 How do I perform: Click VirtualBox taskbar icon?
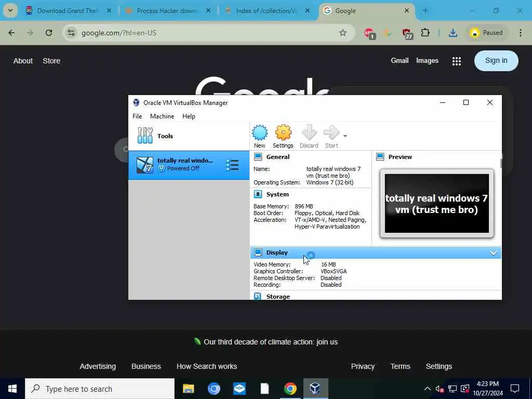point(315,389)
